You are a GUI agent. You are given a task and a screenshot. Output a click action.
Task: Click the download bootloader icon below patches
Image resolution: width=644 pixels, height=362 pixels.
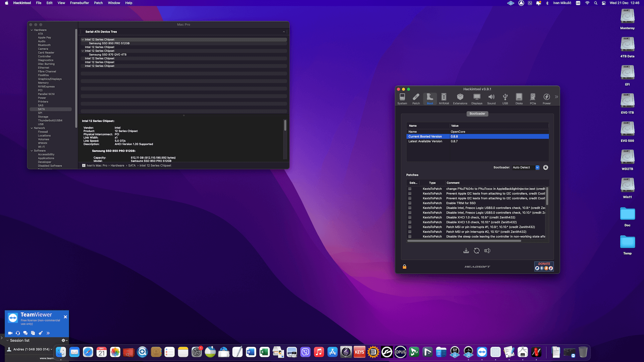[x=466, y=251]
